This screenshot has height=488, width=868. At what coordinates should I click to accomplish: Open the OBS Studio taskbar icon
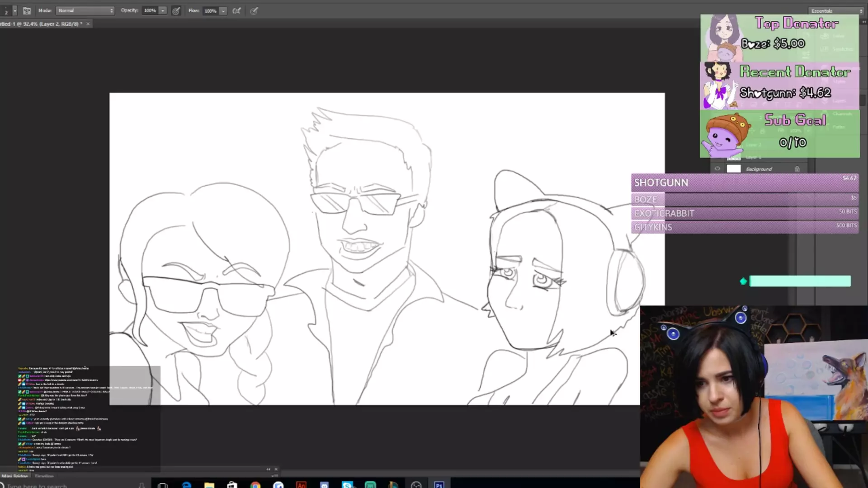click(x=416, y=485)
